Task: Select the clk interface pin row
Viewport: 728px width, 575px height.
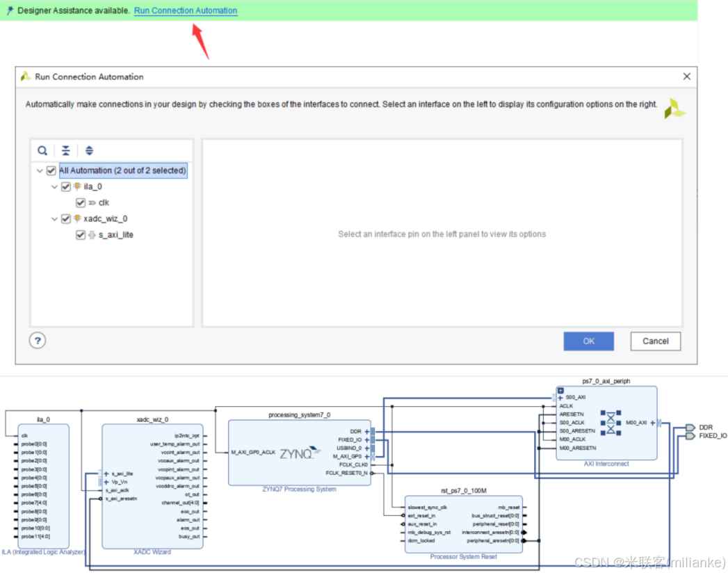Action: [x=104, y=203]
